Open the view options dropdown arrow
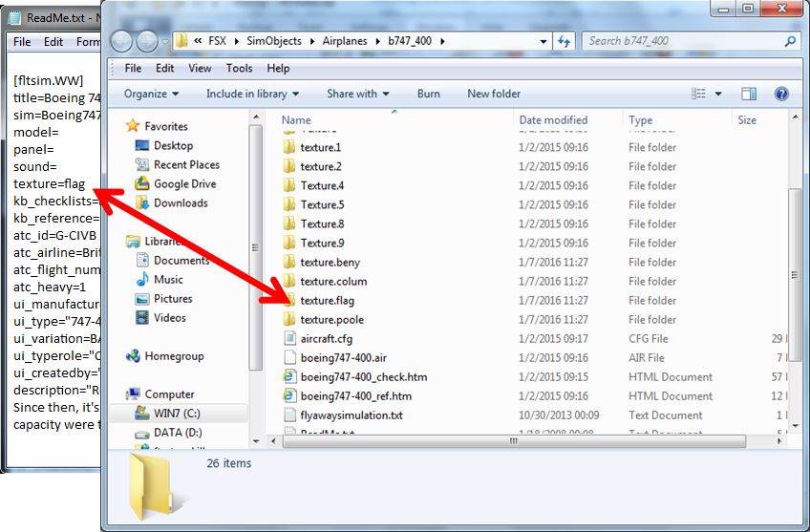This screenshot has height=532, width=810. point(718,94)
